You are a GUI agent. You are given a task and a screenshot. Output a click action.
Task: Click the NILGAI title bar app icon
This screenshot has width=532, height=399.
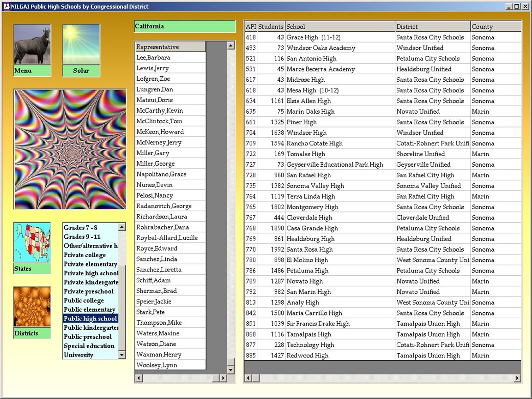click(6, 6)
